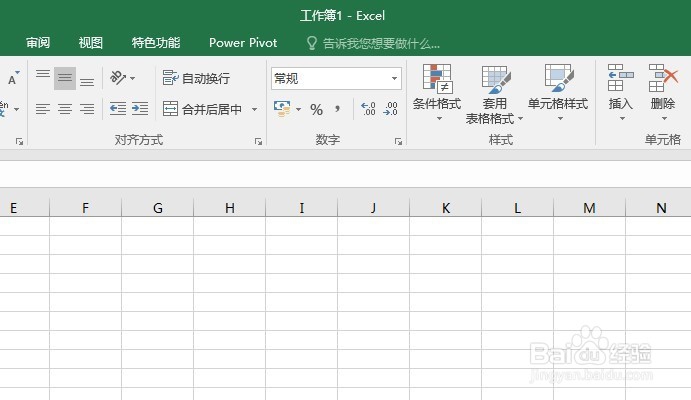Viewport: 691px width, 400px height.
Task: Click the lightbulb Tell Me icon
Action: [x=312, y=43]
